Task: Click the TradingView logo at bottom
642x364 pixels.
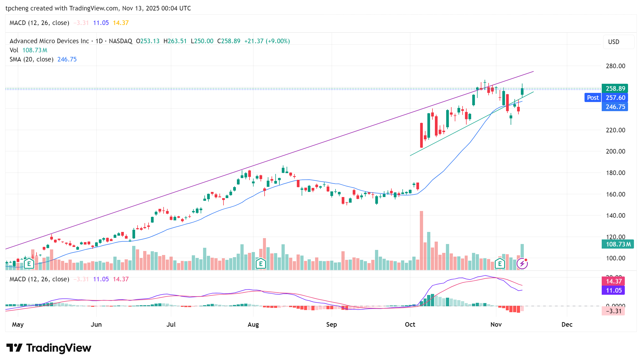Action: point(49,348)
